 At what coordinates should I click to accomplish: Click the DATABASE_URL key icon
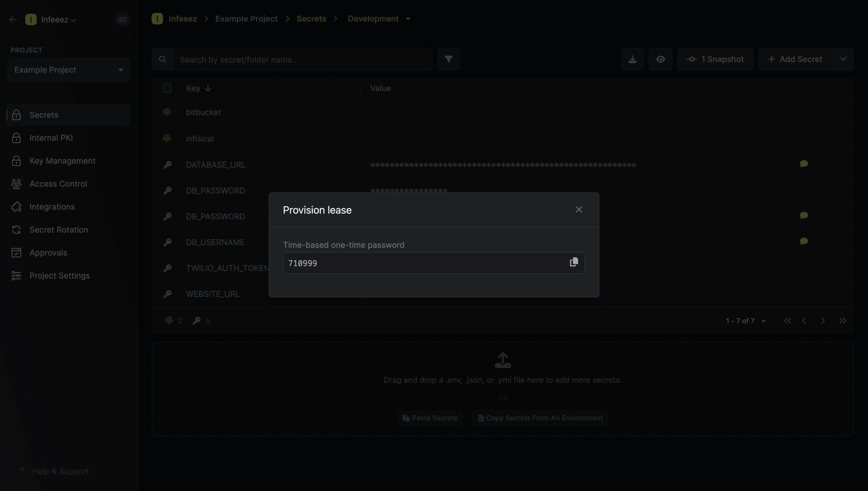tap(168, 165)
